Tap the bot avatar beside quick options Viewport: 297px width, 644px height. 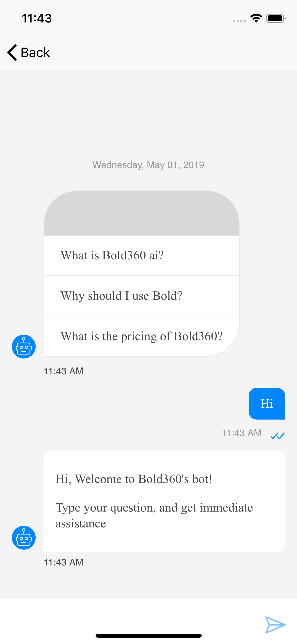tap(24, 347)
